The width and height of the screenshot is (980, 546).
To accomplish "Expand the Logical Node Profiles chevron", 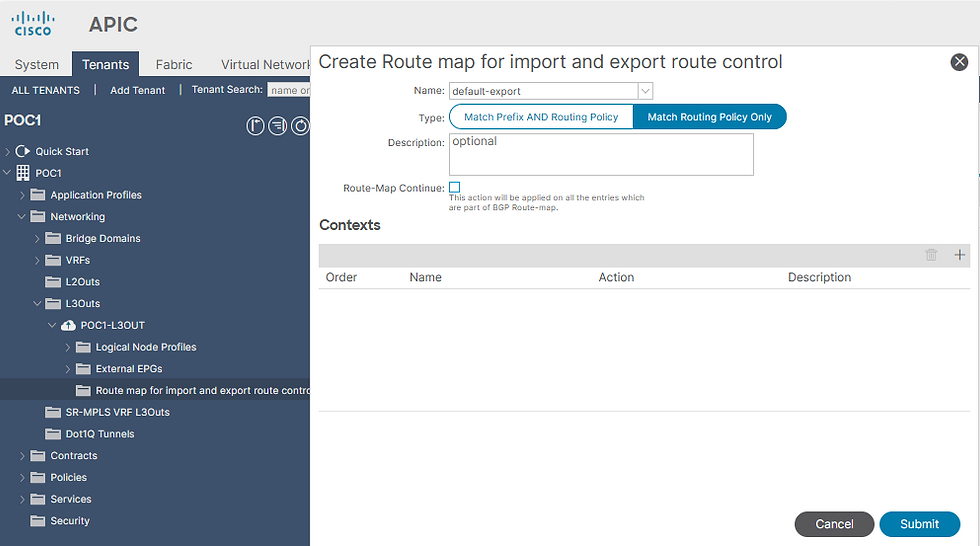I will pos(68,347).
